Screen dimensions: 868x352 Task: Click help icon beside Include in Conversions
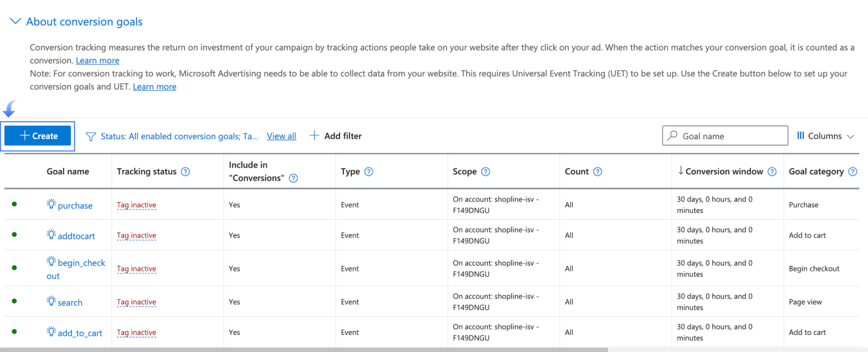click(293, 178)
